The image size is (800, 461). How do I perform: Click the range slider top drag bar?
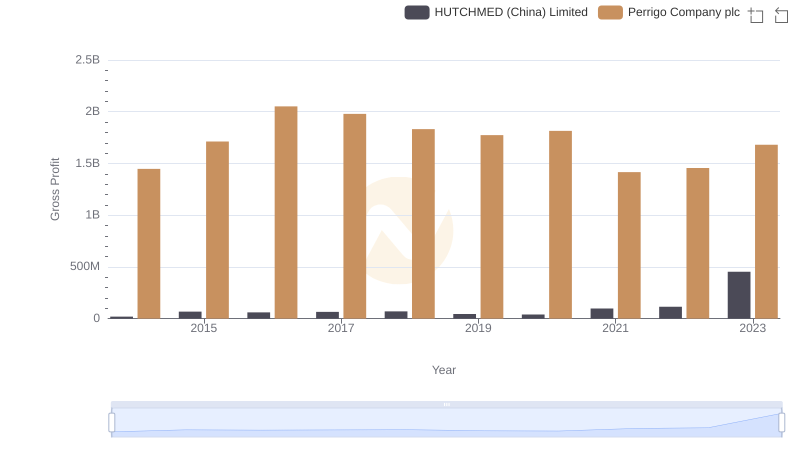click(446, 404)
